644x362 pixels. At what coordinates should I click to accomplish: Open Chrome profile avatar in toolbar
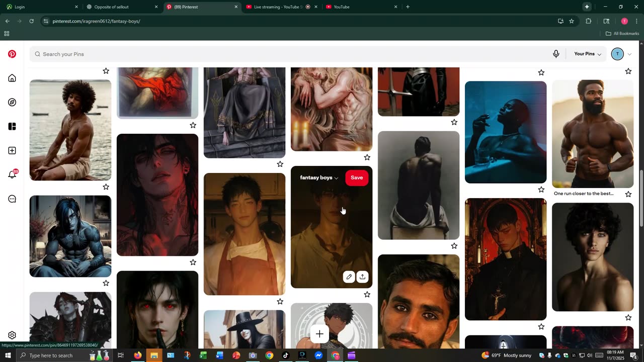point(624,21)
